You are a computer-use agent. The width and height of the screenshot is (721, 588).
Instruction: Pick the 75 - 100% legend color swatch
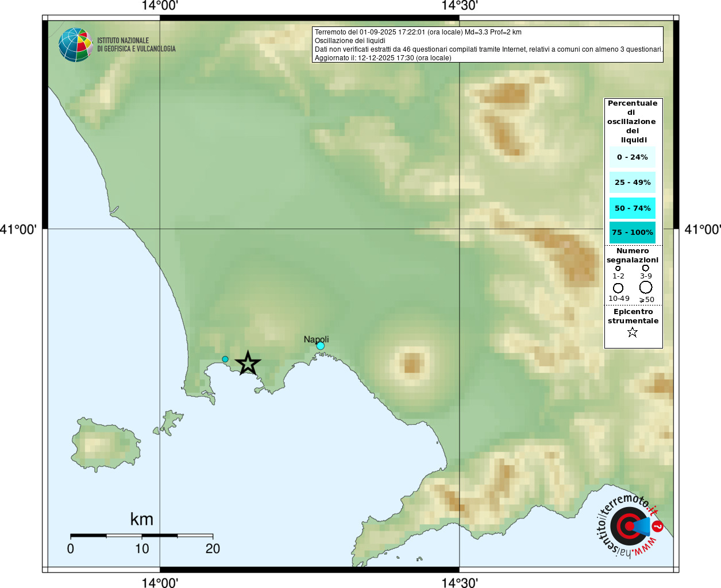(632, 232)
